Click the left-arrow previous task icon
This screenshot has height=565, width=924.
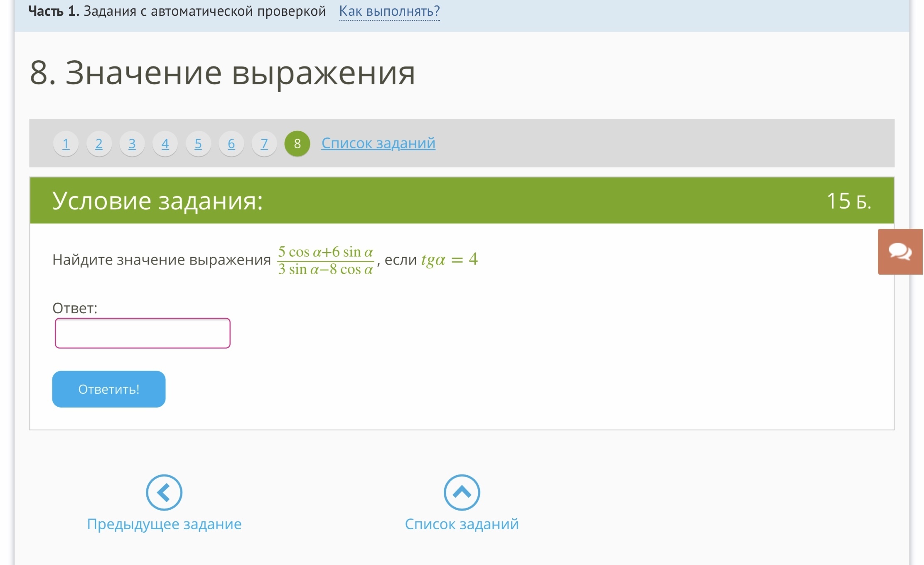tap(164, 493)
